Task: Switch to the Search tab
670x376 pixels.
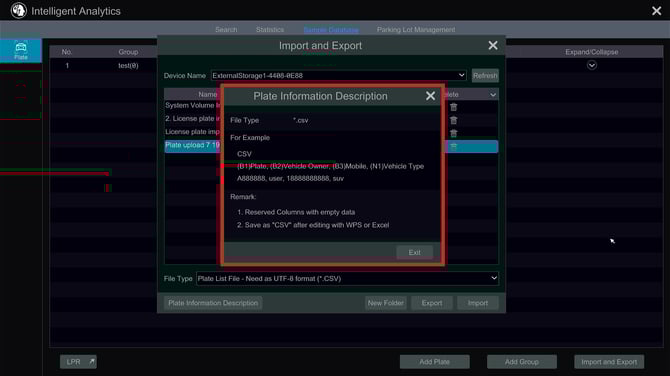Action: click(226, 29)
